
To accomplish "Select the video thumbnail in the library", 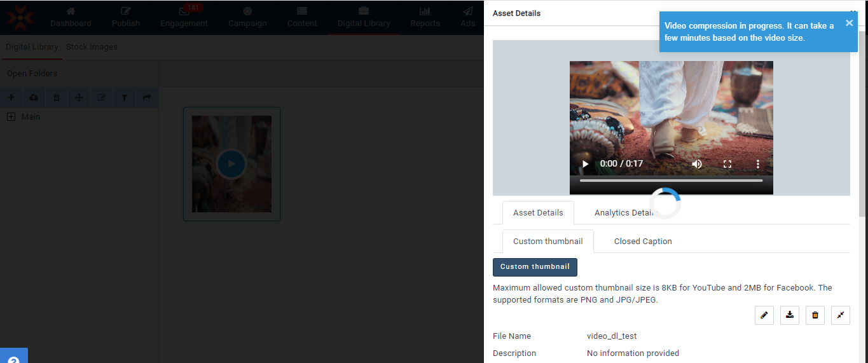I will (x=231, y=164).
